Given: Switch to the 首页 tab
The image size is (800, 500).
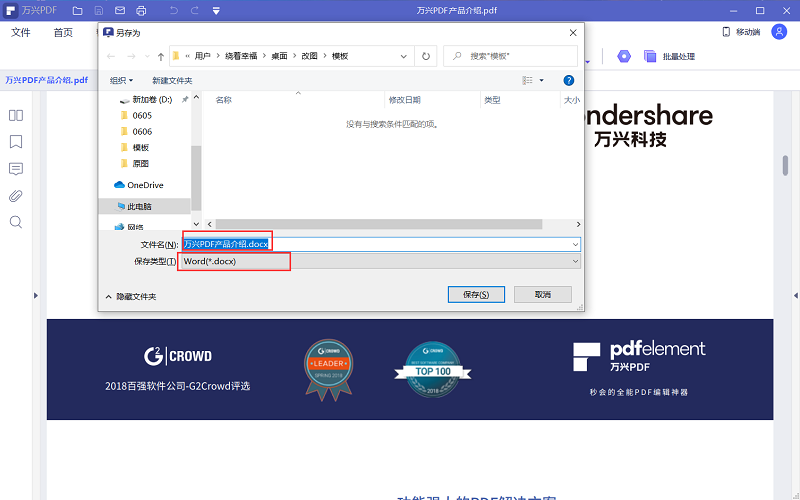Looking at the screenshot, I should tap(63, 33).
